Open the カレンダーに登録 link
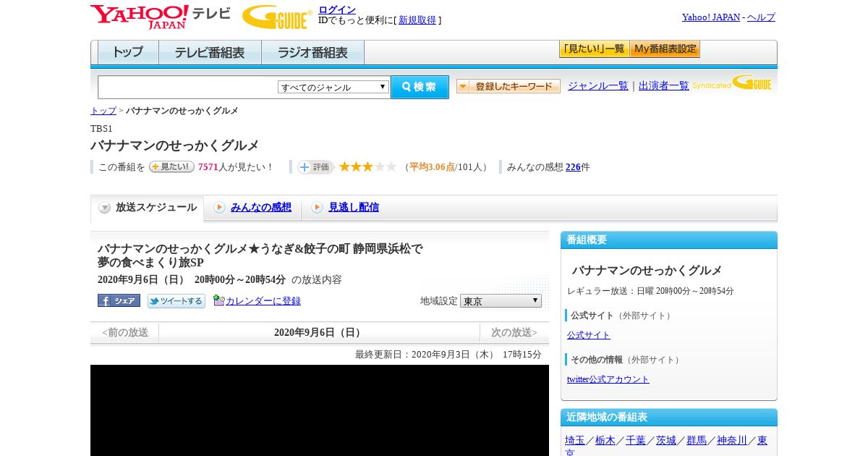The width and height of the screenshot is (868, 456). click(263, 301)
